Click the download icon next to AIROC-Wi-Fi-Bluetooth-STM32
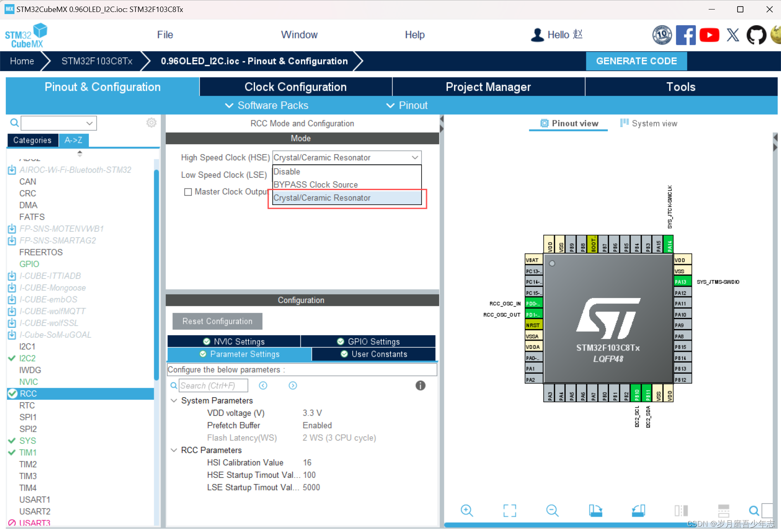781x532 pixels. 12,170
